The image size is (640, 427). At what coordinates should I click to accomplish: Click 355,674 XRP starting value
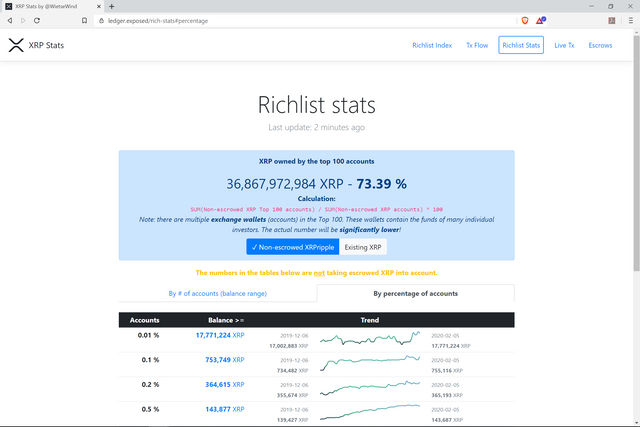click(x=292, y=395)
